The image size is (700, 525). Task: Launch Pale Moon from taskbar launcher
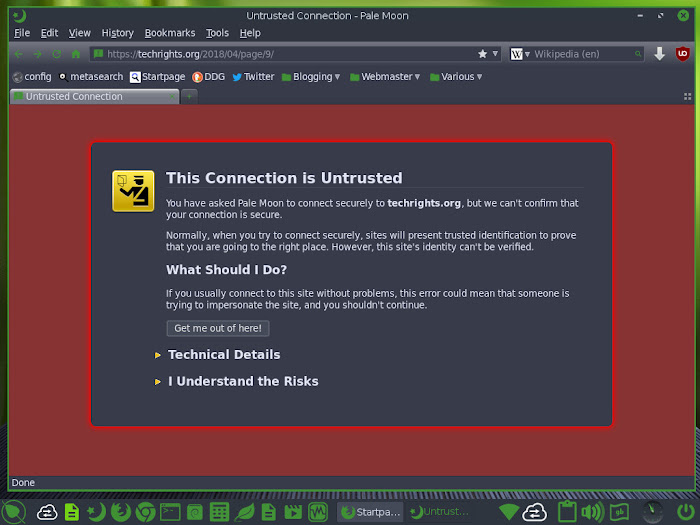pos(96,512)
